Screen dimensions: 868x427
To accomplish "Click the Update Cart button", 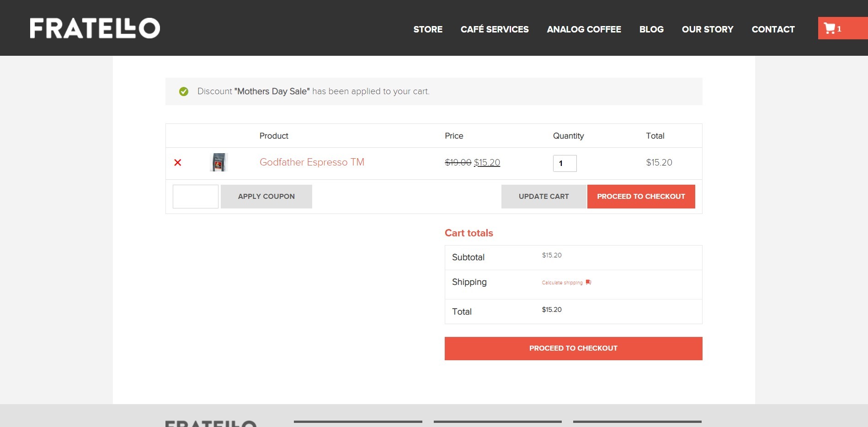I will (x=544, y=197).
